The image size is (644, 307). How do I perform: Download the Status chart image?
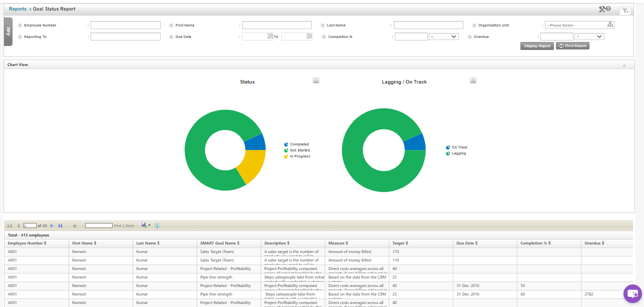(x=316, y=80)
